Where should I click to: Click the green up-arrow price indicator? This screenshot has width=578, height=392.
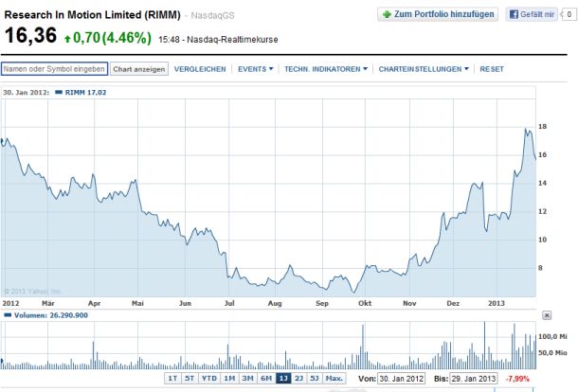click(x=67, y=38)
